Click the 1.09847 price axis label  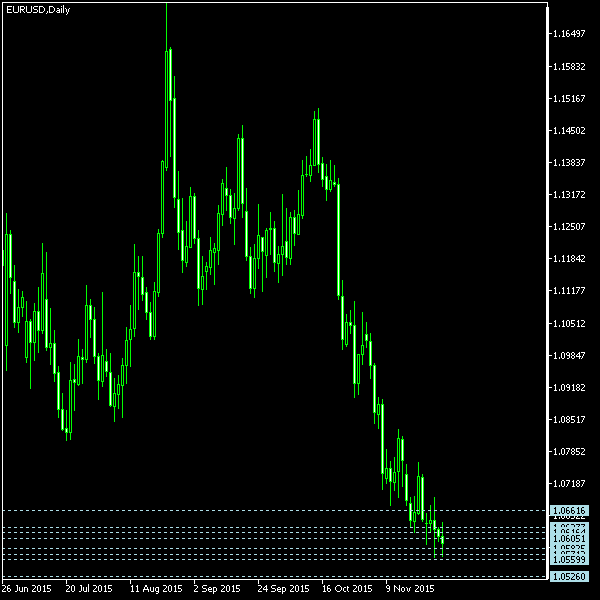pos(569,356)
